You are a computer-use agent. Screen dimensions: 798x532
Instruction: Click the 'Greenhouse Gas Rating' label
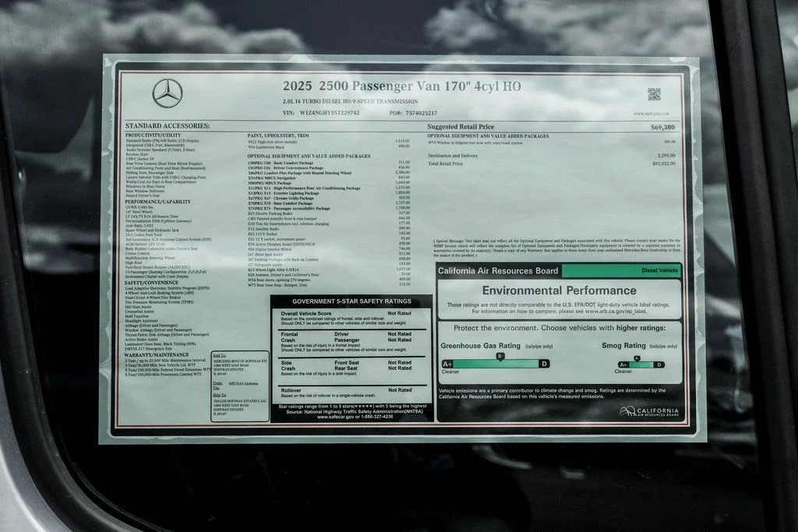[480, 346]
